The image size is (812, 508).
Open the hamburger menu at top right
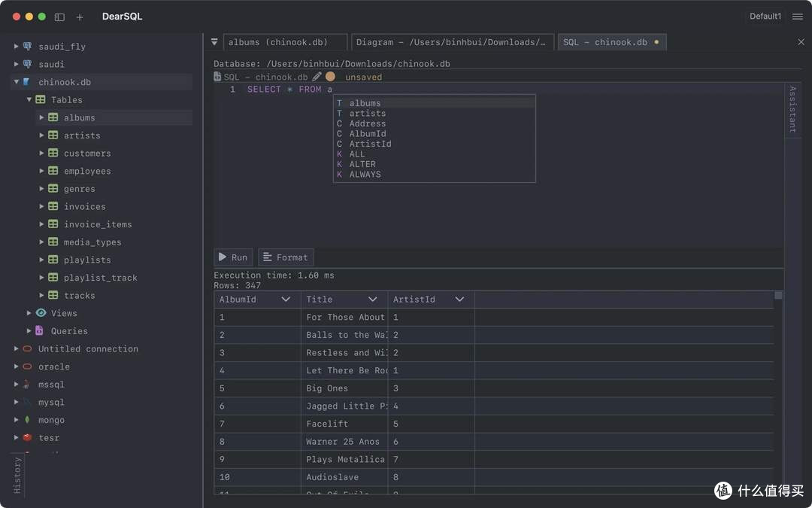[x=798, y=17]
